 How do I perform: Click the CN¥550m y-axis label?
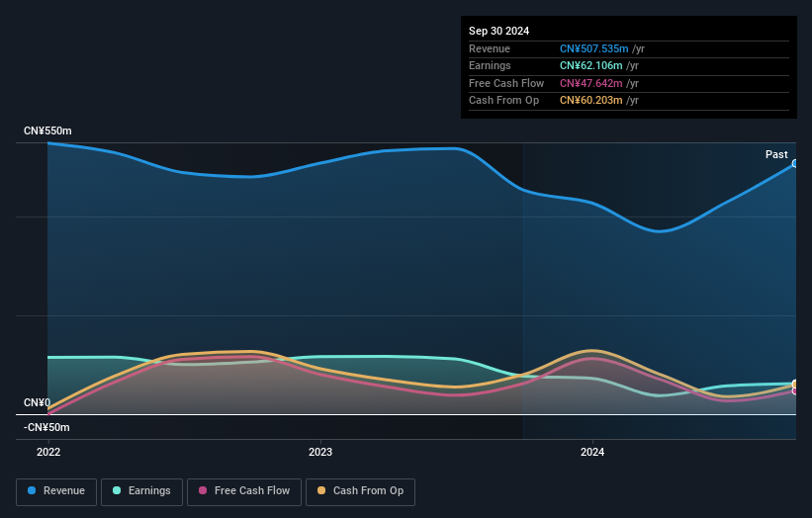47,130
